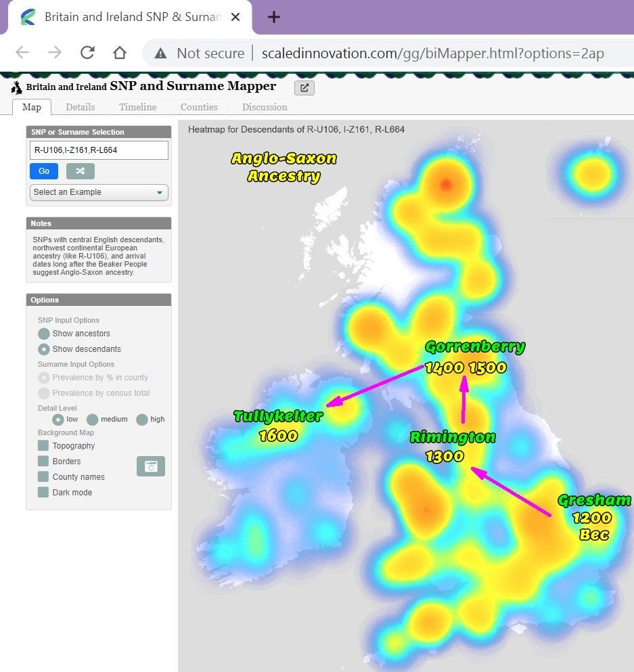Screen dimensions: 634x672
Task: Select medium detail level
Action: (92, 420)
